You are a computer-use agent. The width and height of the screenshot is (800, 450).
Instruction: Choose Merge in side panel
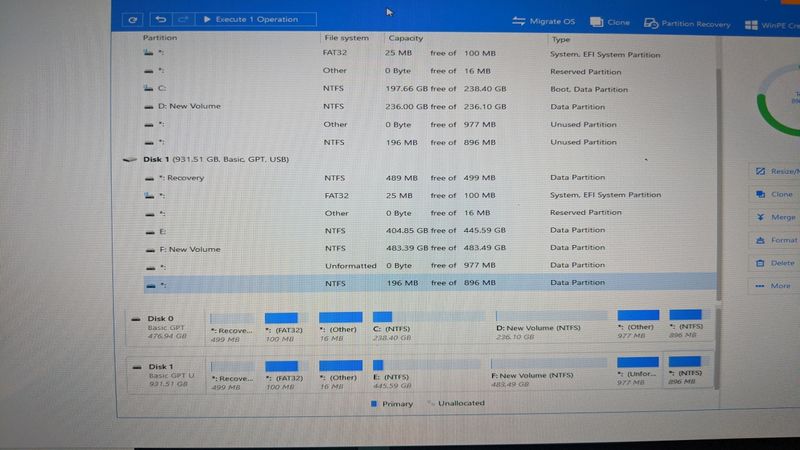[x=774, y=217]
